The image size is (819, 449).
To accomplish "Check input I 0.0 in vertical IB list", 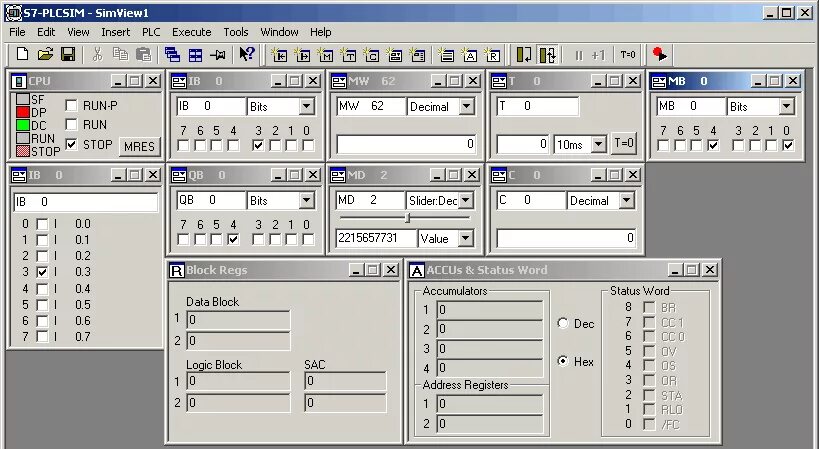I will coord(42,224).
